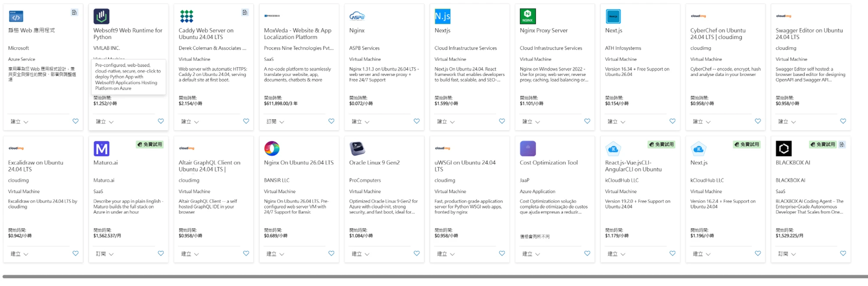Favorite the Swagger Editor on Ubuntu card

(843, 121)
